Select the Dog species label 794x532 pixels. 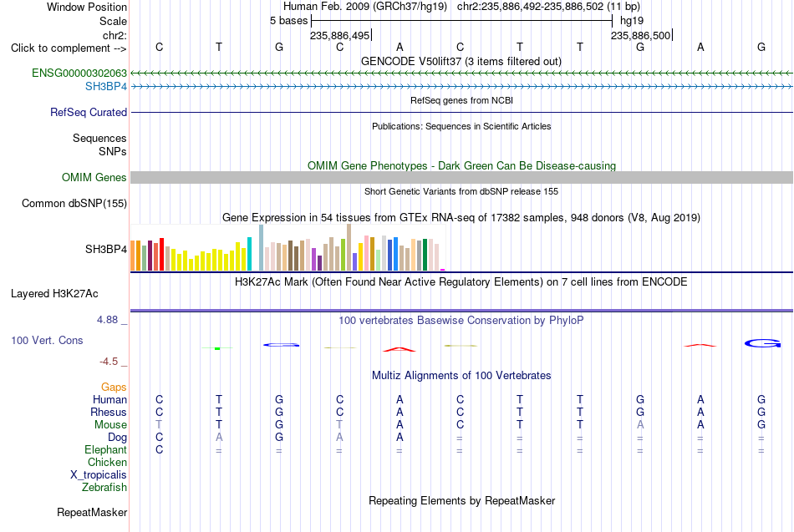click(117, 438)
